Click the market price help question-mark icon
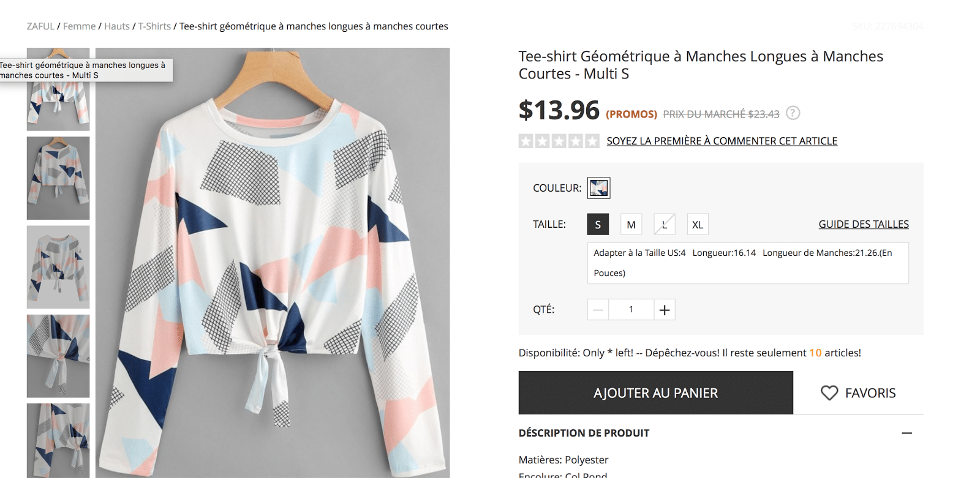This screenshot has width=980, height=483. pyautogui.click(x=793, y=113)
